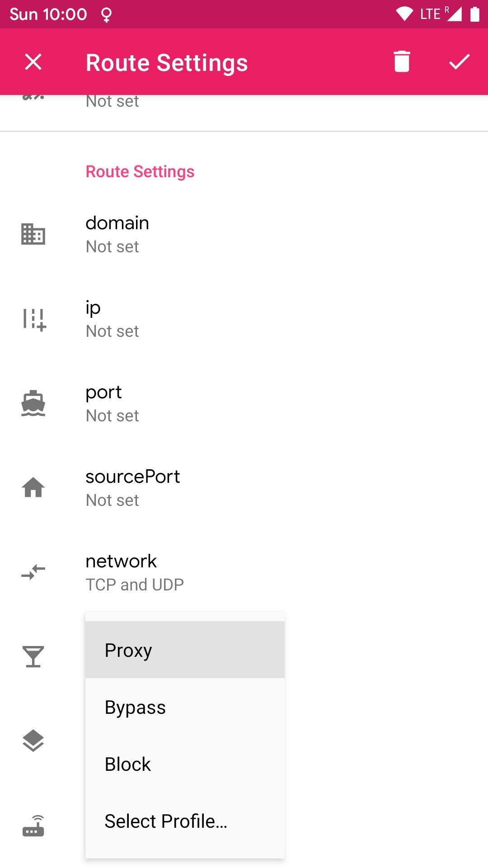Tap the port ship icon
Screen dimensions: 488x868
pos(33,403)
